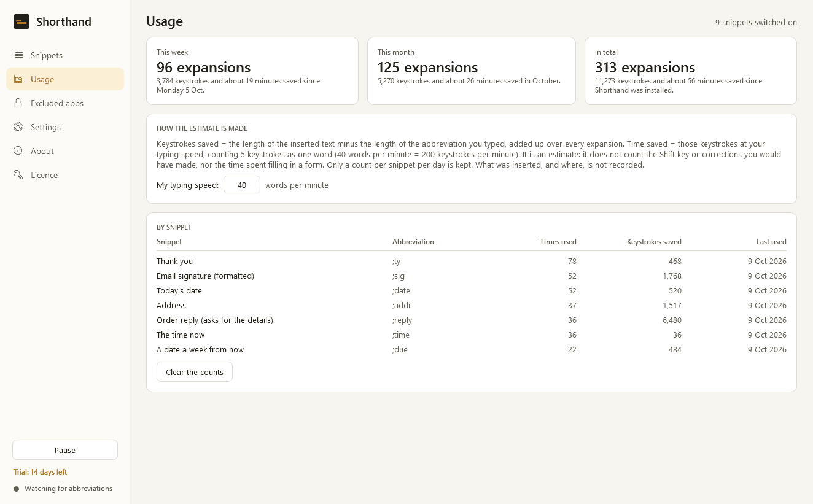The image size is (813, 504).
Task: Click the 'Times used' column header
Action: (x=558, y=242)
